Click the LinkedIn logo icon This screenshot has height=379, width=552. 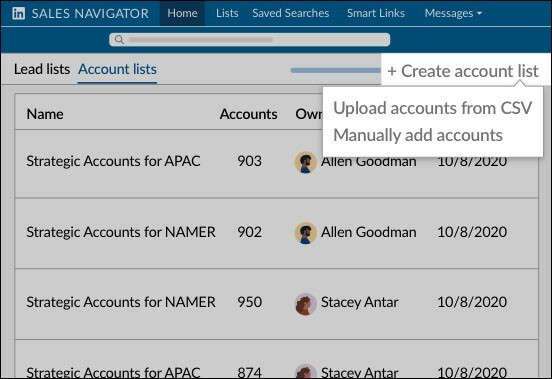(19, 13)
